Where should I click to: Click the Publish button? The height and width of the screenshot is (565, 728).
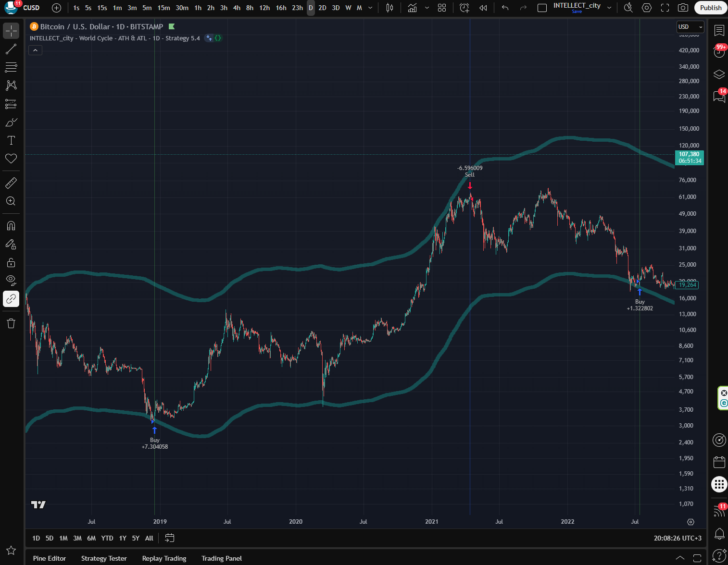tap(710, 8)
